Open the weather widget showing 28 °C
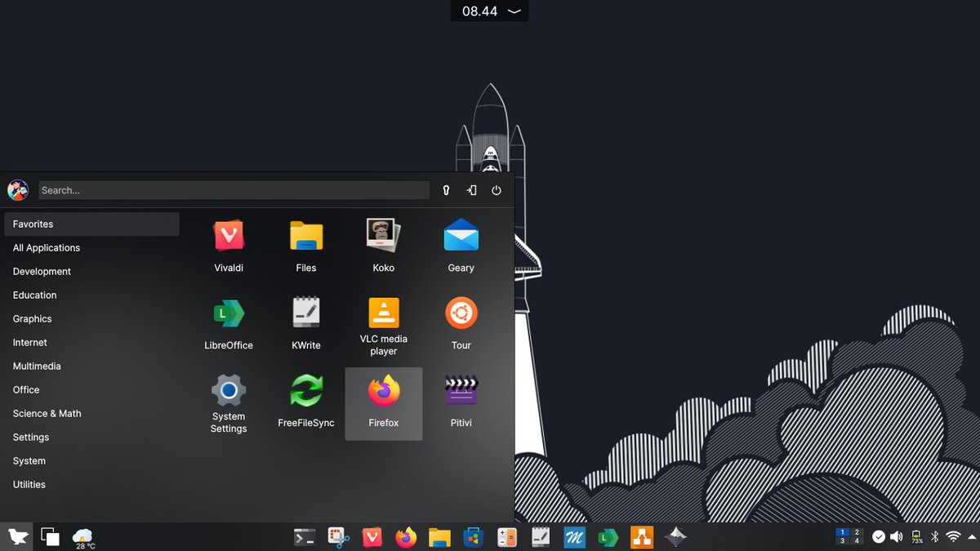This screenshot has height=551, width=980. tap(83, 537)
